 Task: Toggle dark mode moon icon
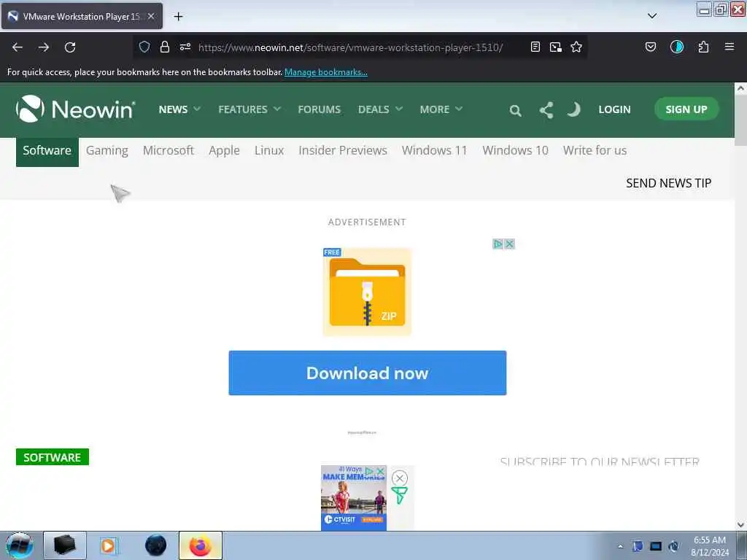pos(573,109)
